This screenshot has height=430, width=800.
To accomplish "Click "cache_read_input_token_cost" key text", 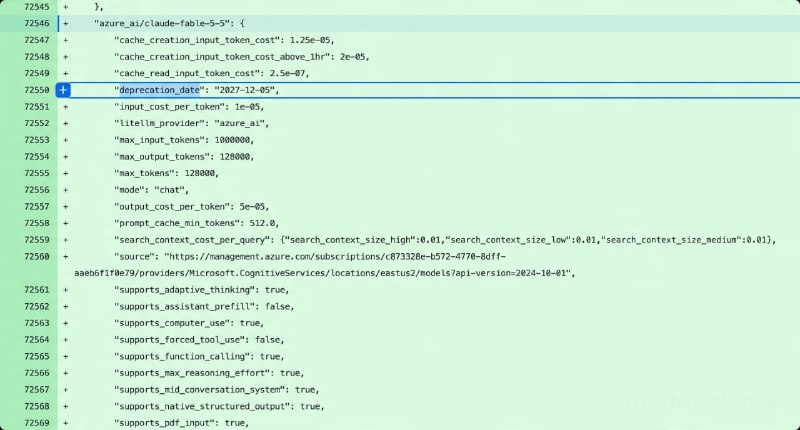I will click(x=189, y=73).
